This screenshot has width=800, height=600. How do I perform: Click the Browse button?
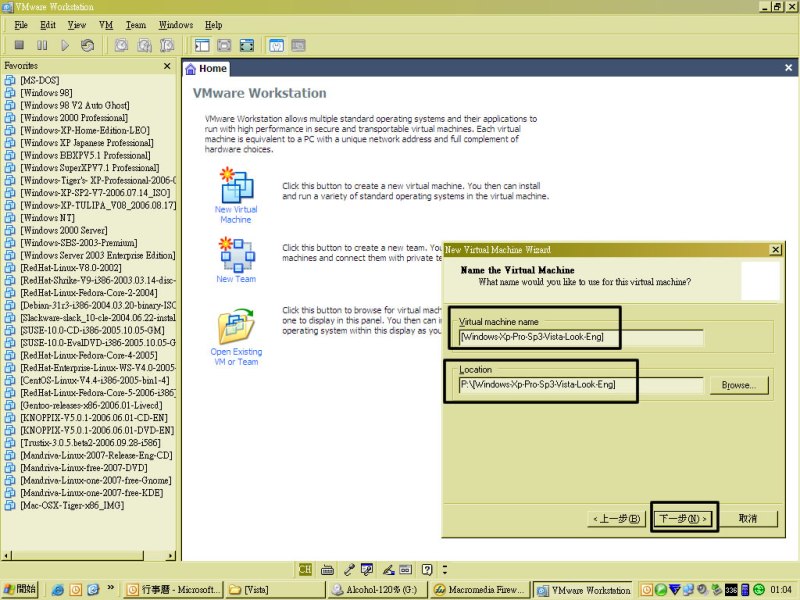[x=738, y=385]
